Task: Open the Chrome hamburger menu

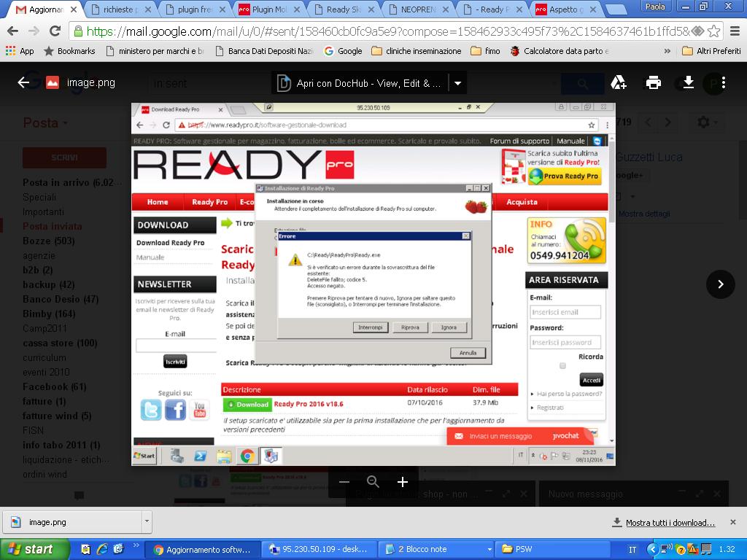Action: coord(735,31)
